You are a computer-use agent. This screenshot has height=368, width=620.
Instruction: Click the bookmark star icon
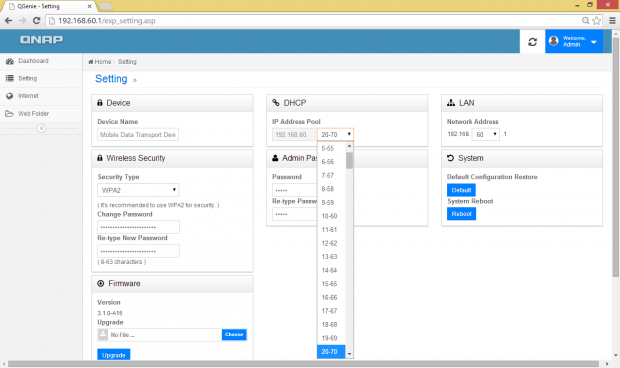click(596, 21)
